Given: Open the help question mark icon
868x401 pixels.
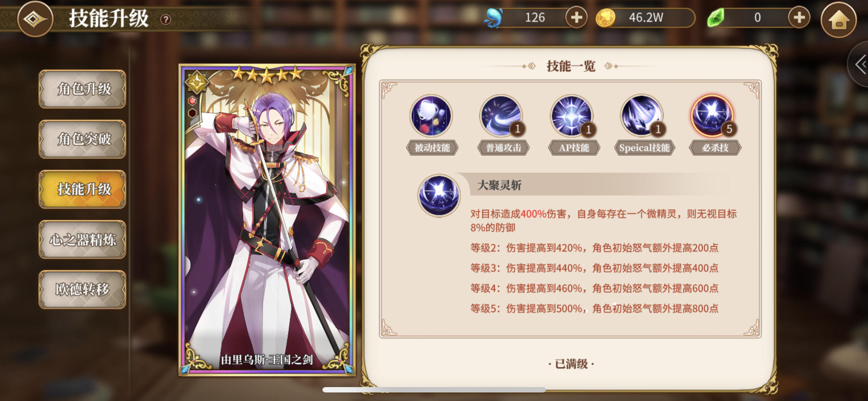Looking at the screenshot, I should pos(165,19).
